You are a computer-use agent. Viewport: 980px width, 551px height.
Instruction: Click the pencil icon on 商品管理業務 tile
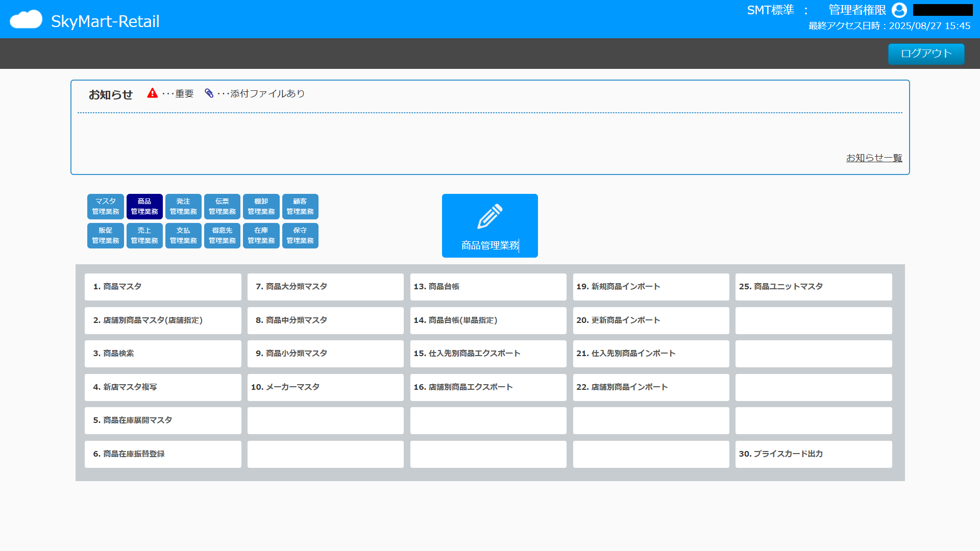point(489,216)
